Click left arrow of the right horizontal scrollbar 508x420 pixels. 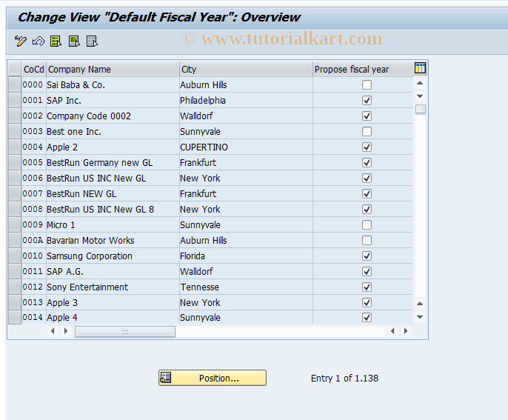(392, 331)
